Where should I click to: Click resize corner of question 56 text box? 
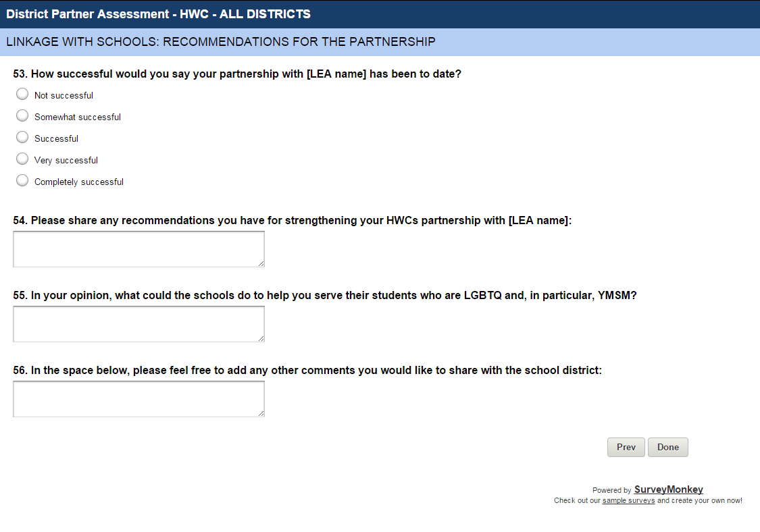tap(260, 413)
